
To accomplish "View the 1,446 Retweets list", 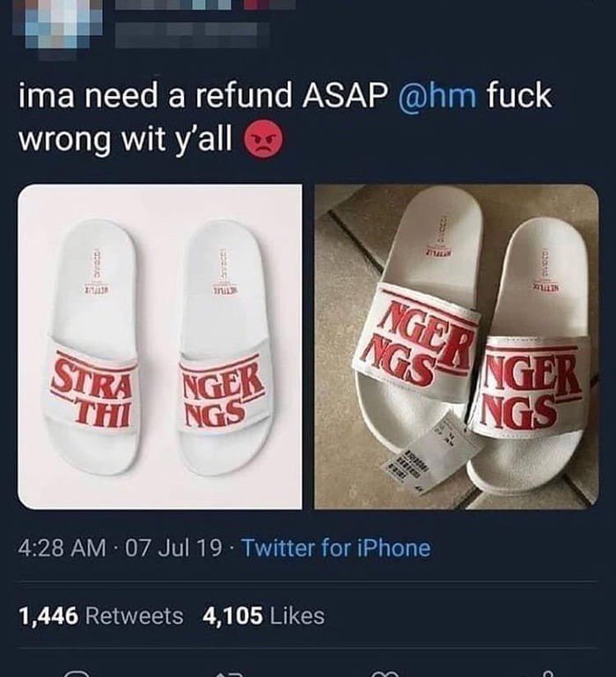I will 101,615.
